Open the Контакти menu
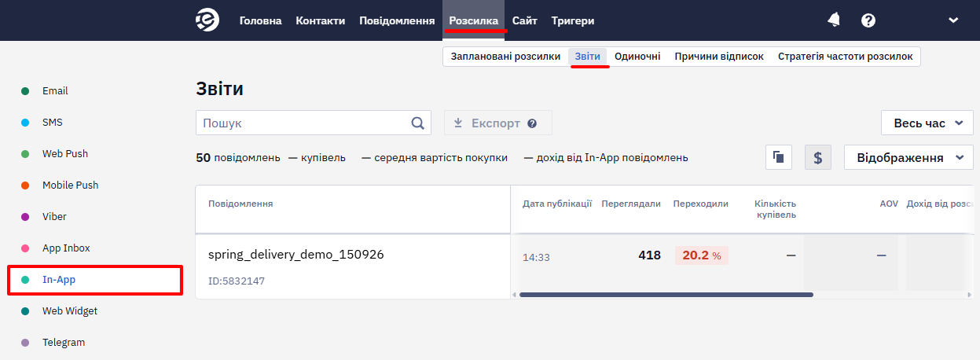Image resolution: width=980 pixels, height=360 pixels. pos(321,20)
